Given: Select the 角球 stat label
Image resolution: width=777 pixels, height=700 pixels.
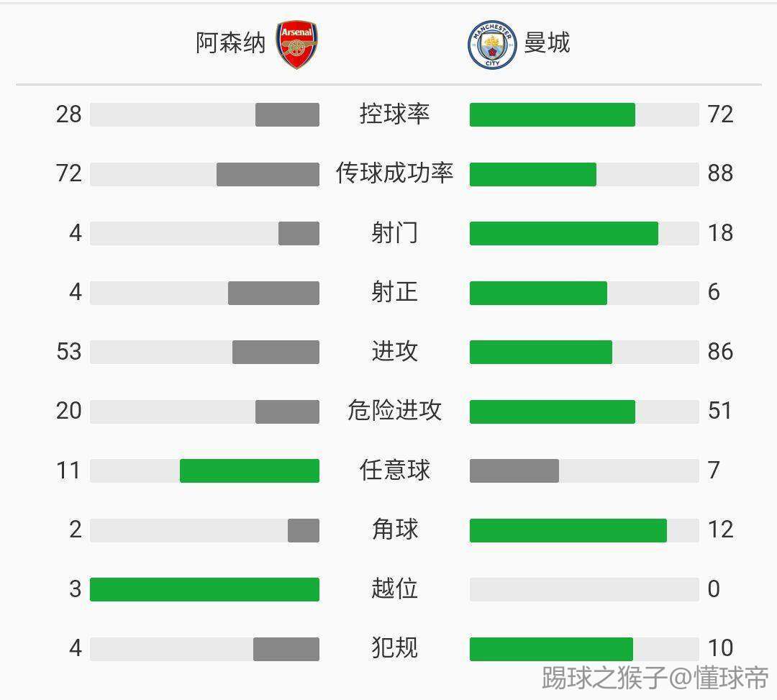Looking at the screenshot, I should tap(394, 529).
